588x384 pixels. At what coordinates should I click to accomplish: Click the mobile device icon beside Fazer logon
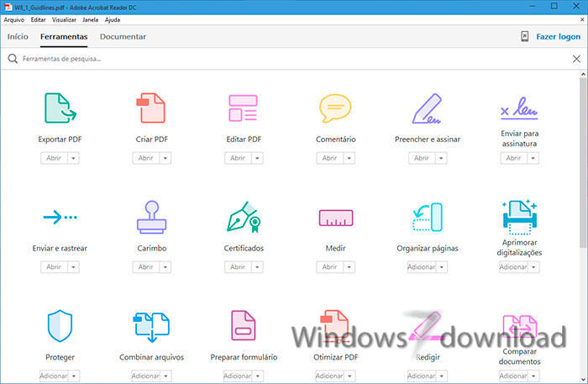[x=525, y=36]
